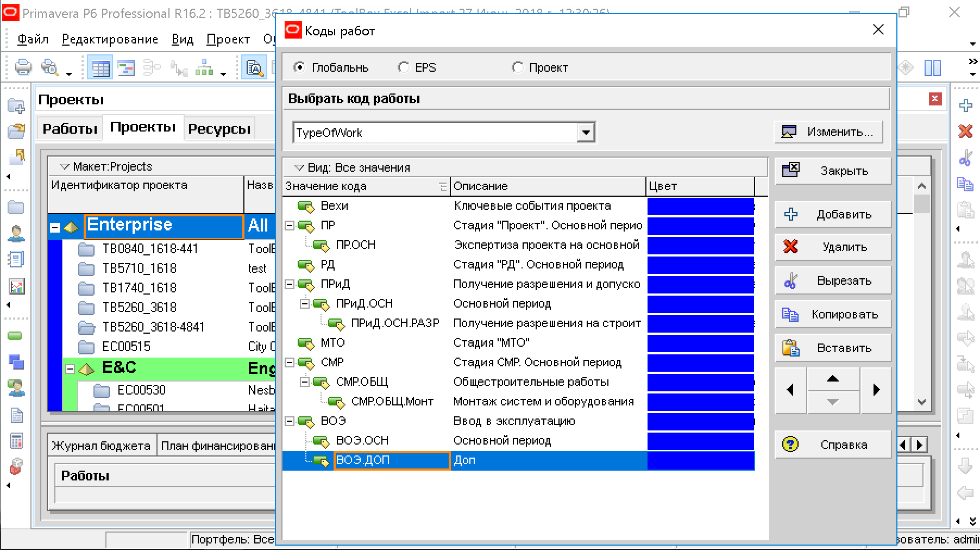
Task: Switch to the Работы tab
Action: (x=70, y=129)
